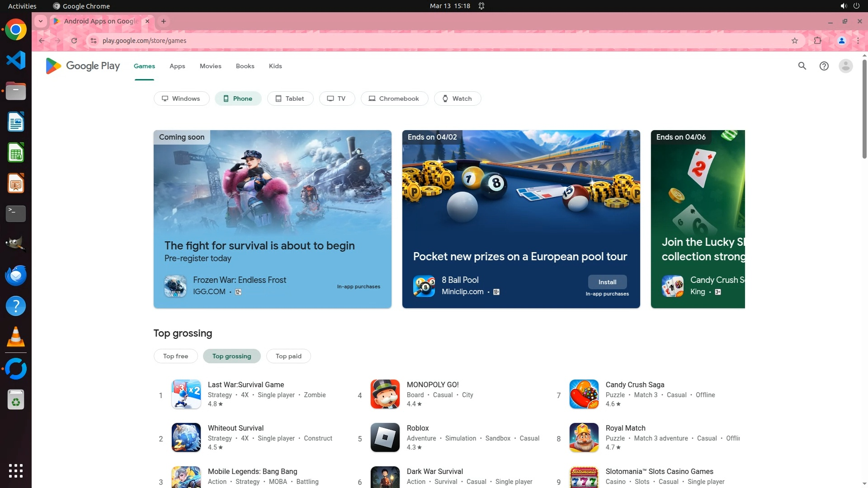The width and height of the screenshot is (868, 488).
Task: Open the Roblox app icon
Action: 385,437
